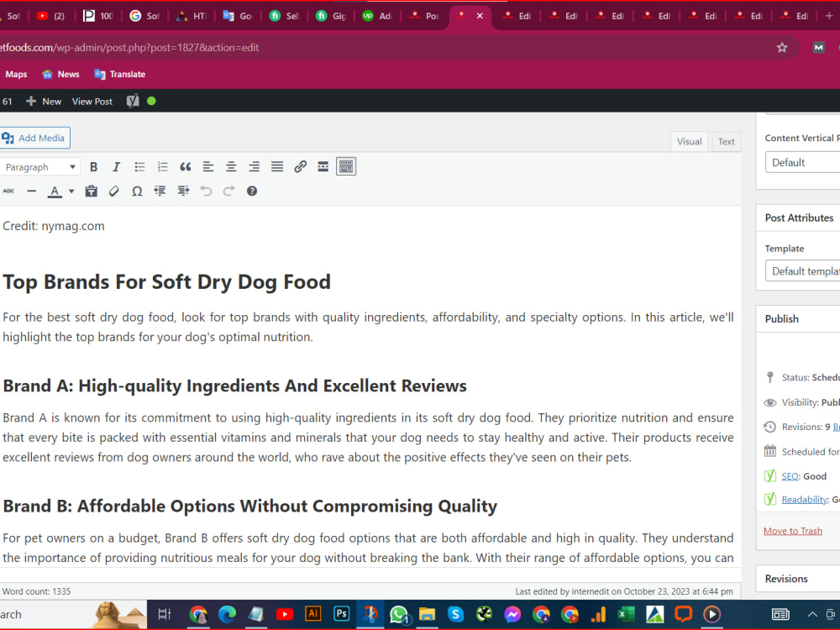Redo the last edit
The width and height of the screenshot is (840, 630).
pos(229,191)
